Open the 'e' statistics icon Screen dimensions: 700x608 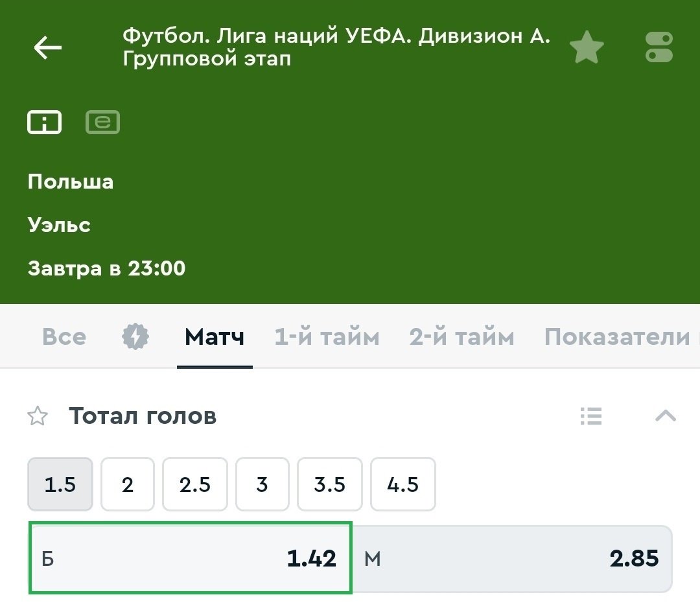tap(102, 122)
